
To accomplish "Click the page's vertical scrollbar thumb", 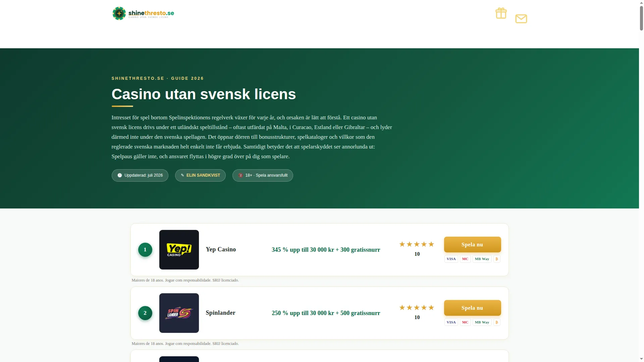I will point(641,18).
